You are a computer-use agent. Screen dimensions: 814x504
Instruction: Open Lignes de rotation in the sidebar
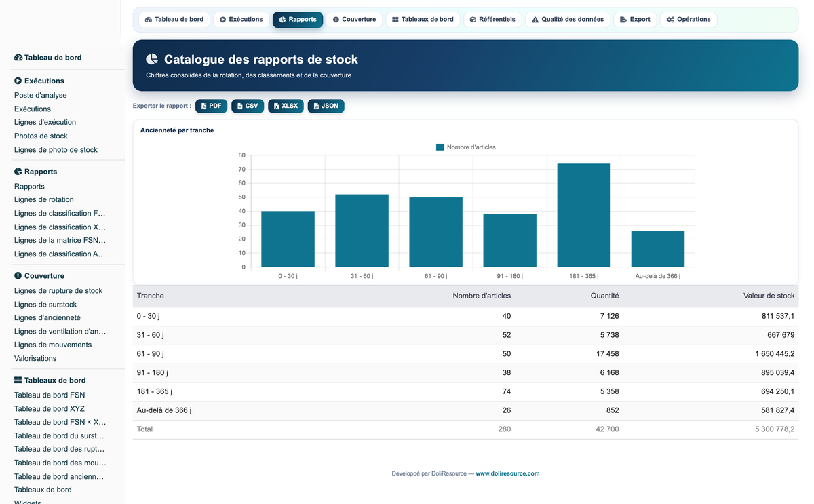click(x=44, y=200)
